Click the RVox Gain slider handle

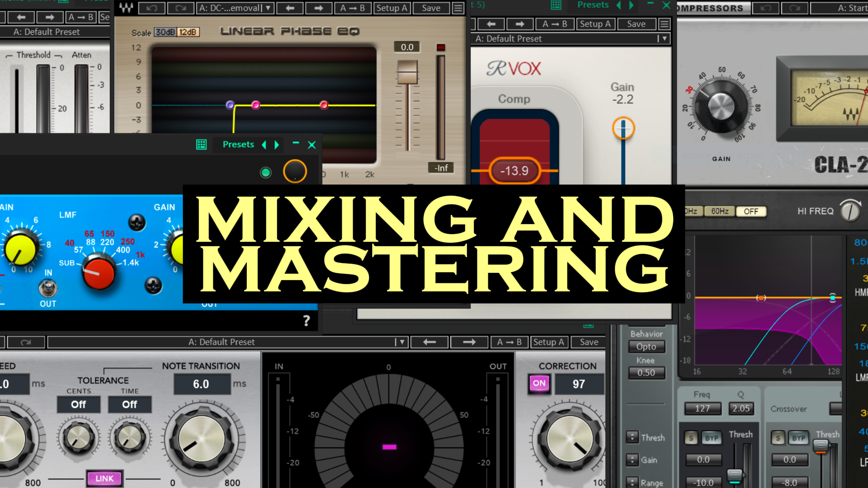[x=623, y=128]
